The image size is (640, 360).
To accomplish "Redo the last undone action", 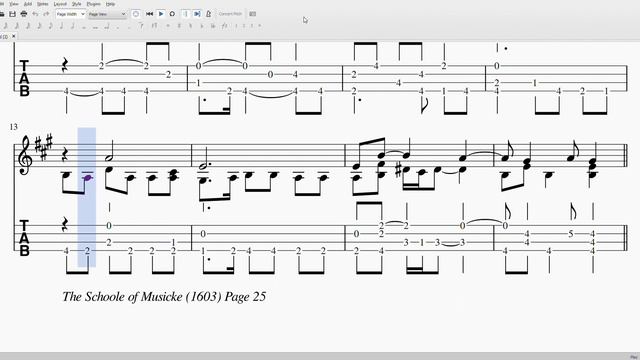I will [x=46, y=14].
